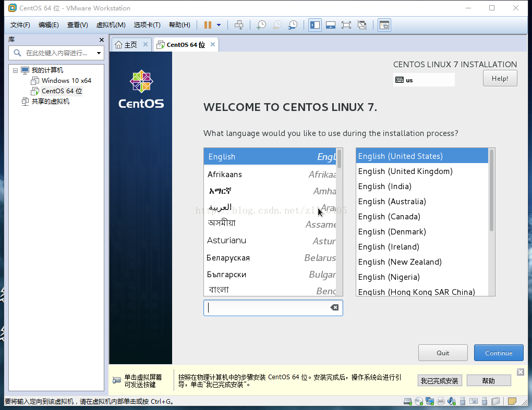Toggle the library sidebar view icon
532x410 pixels.
click(x=315, y=24)
